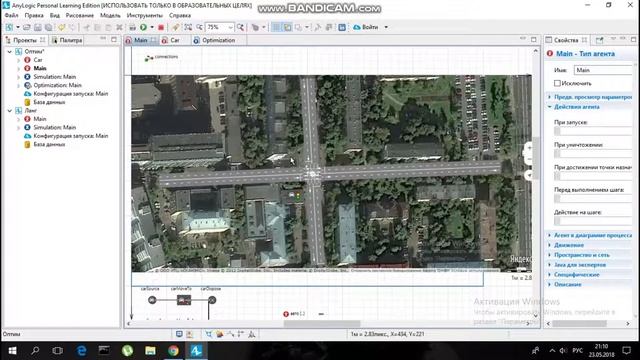
Task: Select the Car editor tab
Action: coord(175,40)
